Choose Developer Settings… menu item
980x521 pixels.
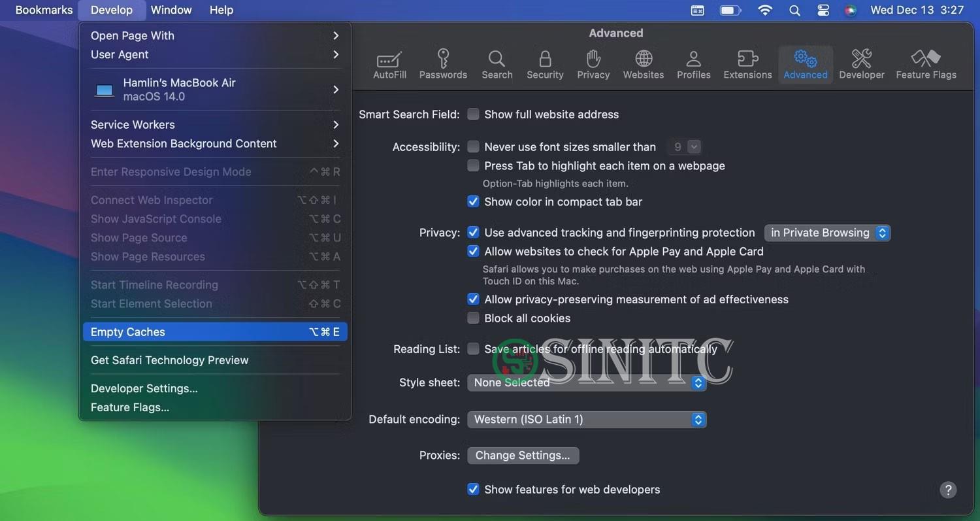[215, 388]
